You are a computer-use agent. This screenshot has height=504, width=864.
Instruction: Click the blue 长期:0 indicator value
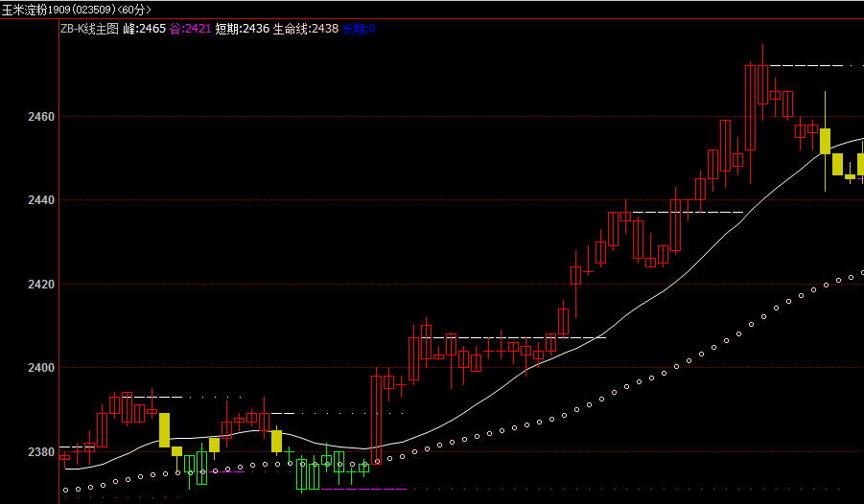(359, 29)
